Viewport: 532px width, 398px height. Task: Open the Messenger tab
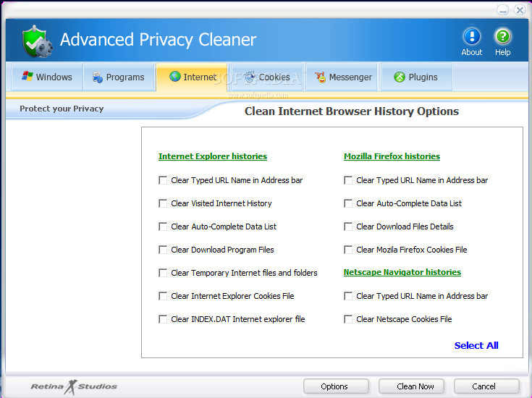pyautogui.click(x=342, y=77)
